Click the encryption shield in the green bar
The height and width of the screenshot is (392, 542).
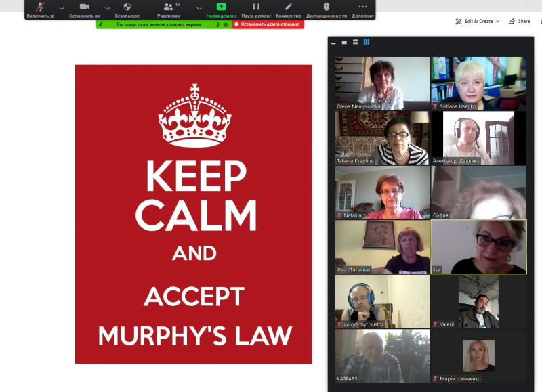click(226, 24)
